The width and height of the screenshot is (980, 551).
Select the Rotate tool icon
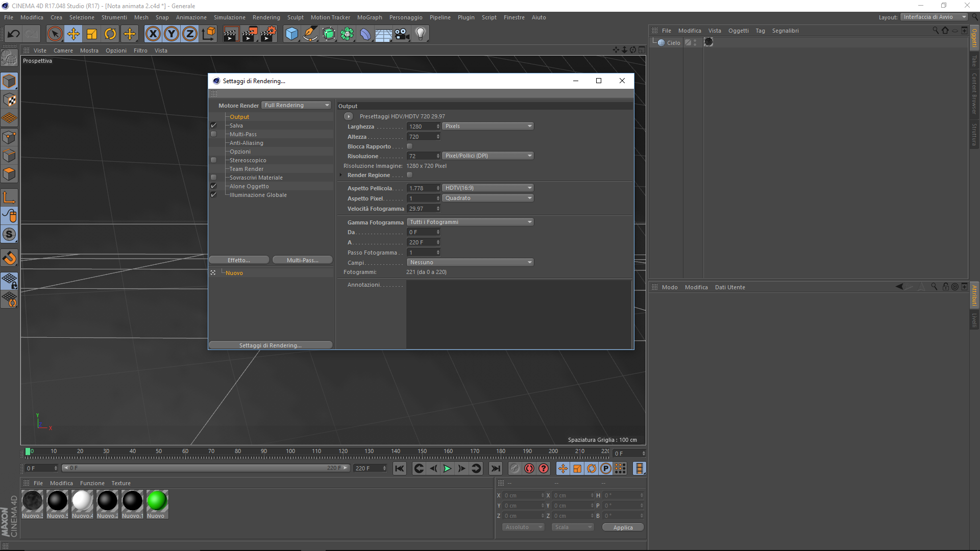point(110,34)
